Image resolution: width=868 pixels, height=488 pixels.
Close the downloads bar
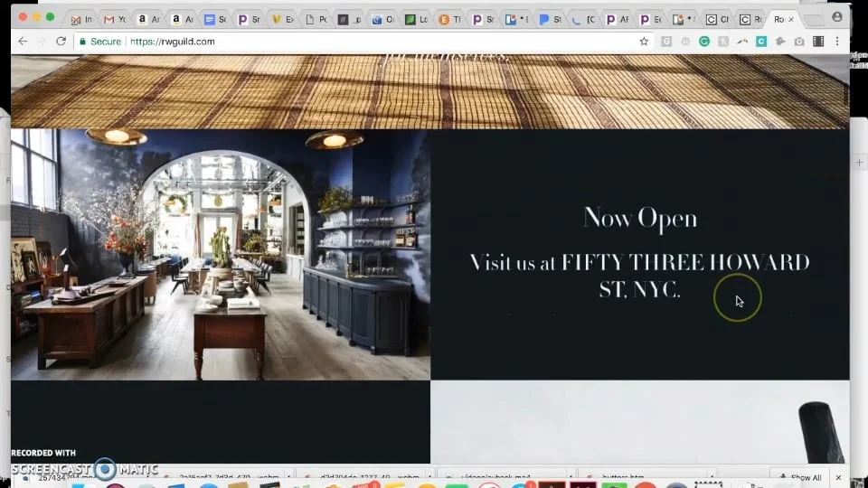tap(839, 477)
